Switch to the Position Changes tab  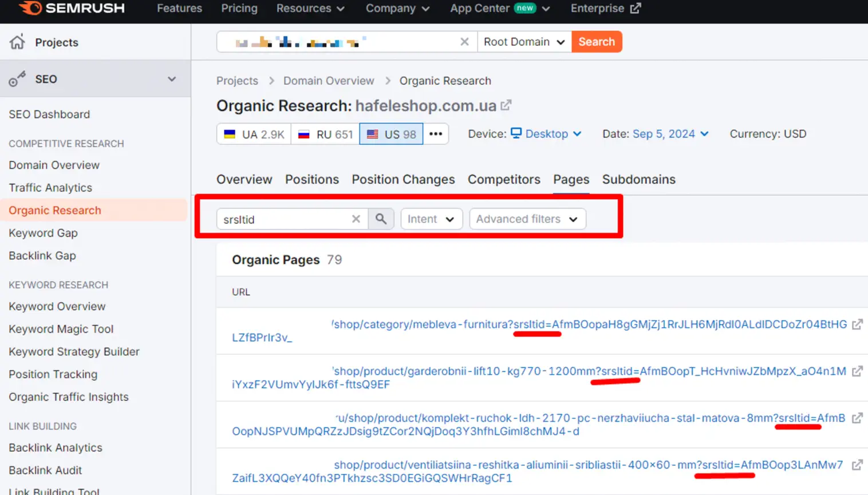coord(403,179)
